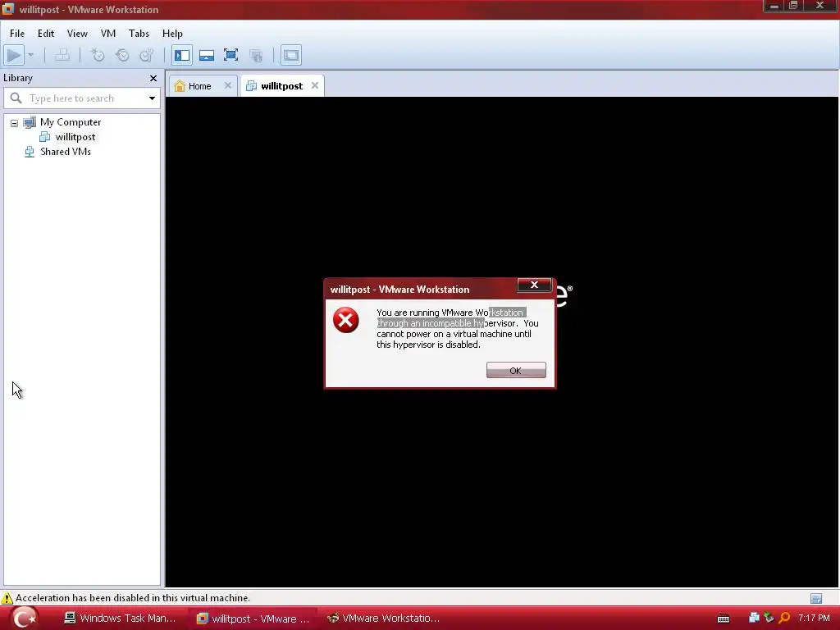The width and height of the screenshot is (840, 630).
Task: Switch to Windows Task Manager taskbar button
Action: pyautogui.click(x=120, y=619)
